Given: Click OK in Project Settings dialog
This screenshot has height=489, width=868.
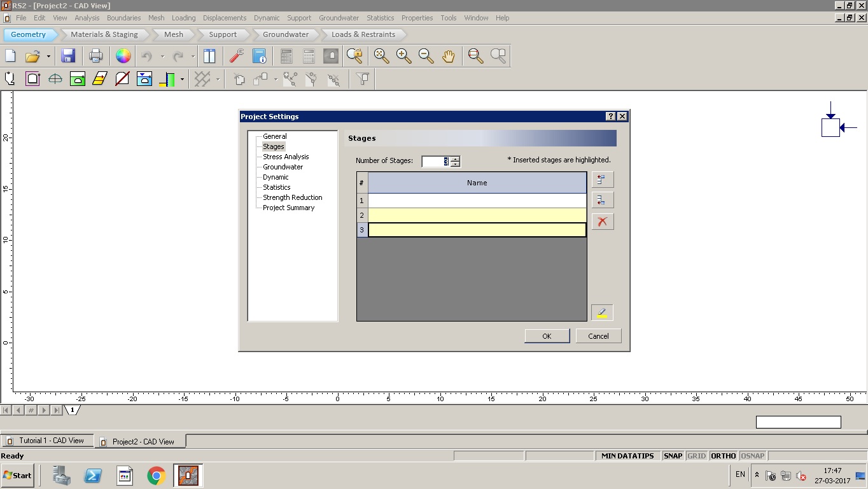Looking at the screenshot, I should tap(547, 336).
